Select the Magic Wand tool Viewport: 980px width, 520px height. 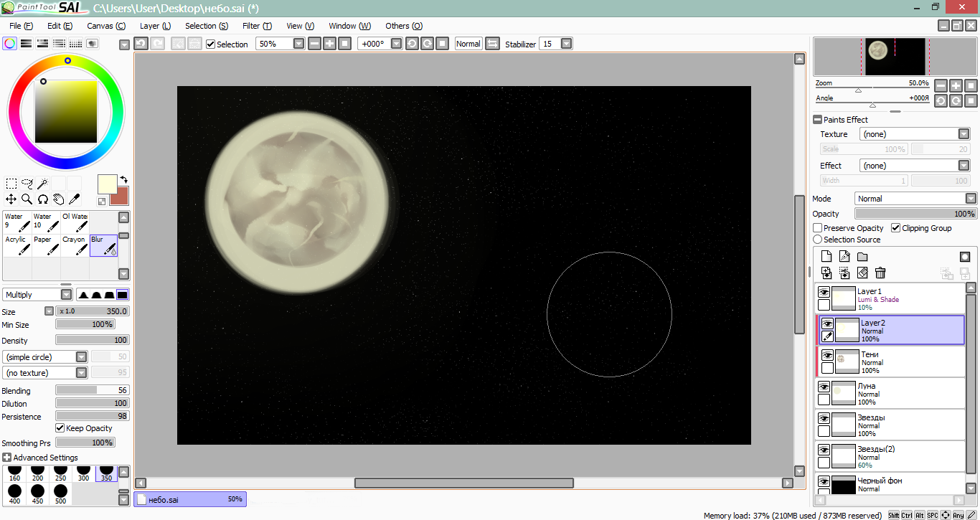(x=43, y=184)
